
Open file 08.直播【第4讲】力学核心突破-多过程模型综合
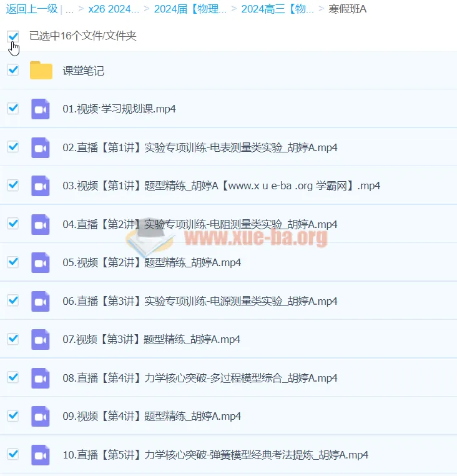[200, 378]
